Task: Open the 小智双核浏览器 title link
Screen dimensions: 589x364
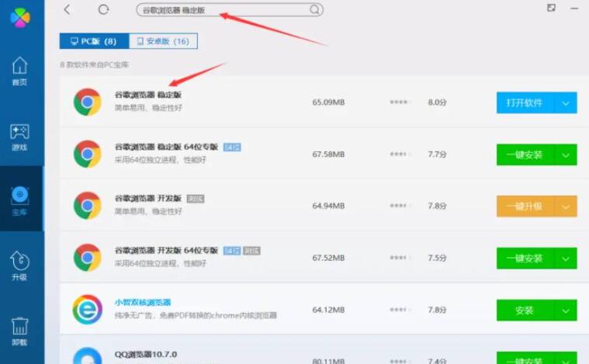Action: (143, 303)
